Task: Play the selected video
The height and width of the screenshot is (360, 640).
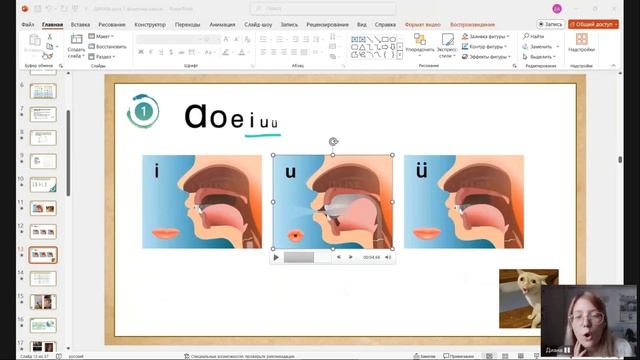Action: pos(276,257)
